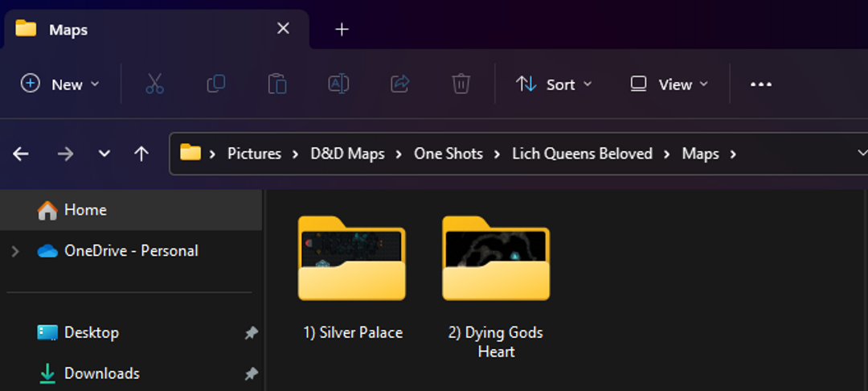This screenshot has width=868, height=391.
Task: Click folder icon at address bar start
Action: [x=190, y=152]
